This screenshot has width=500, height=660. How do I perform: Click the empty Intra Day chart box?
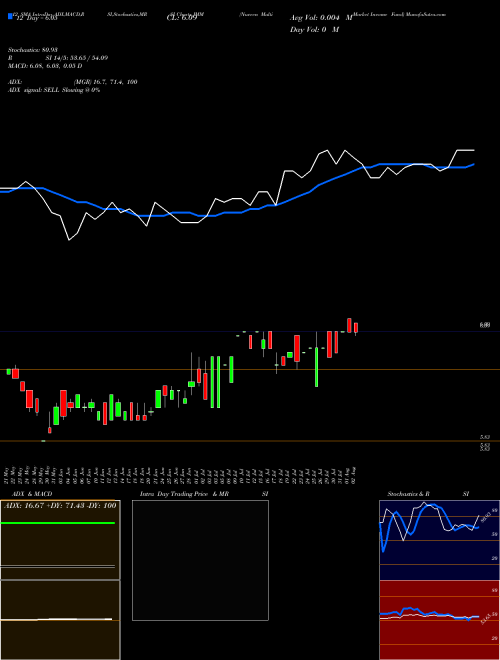[200, 560]
